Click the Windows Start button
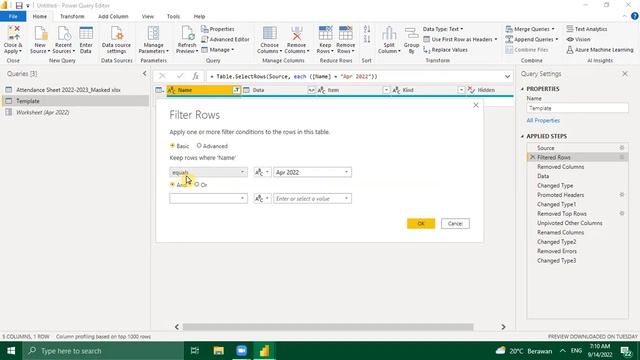This screenshot has width=640, height=360. 11,351
